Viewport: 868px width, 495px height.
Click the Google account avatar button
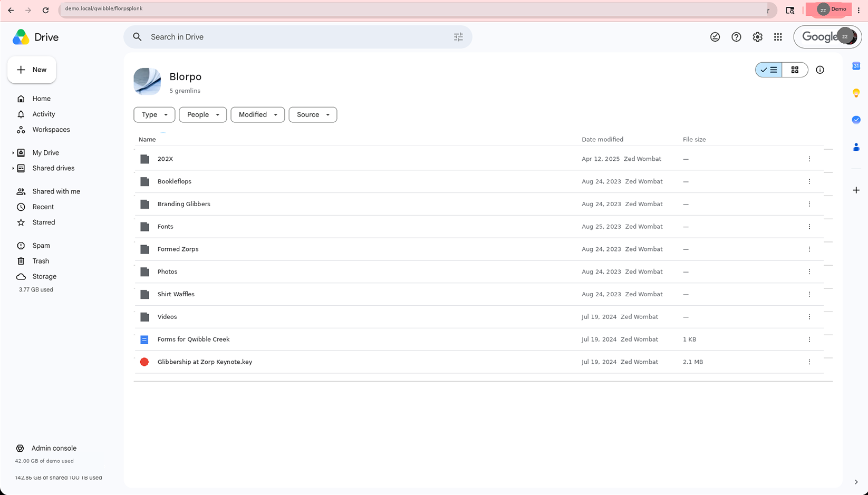pyautogui.click(x=845, y=37)
